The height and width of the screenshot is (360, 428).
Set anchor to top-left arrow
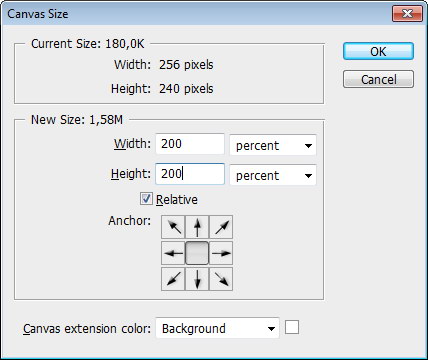click(173, 227)
